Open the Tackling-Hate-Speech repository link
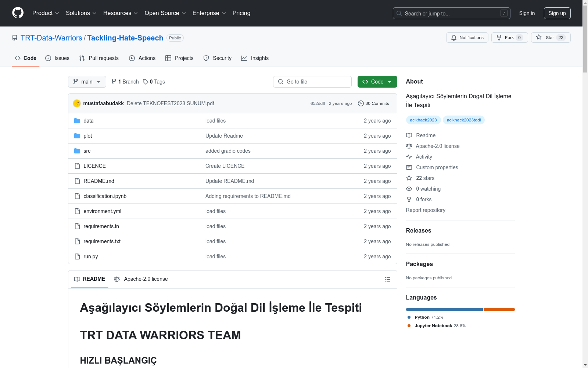 [x=125, y=38]
